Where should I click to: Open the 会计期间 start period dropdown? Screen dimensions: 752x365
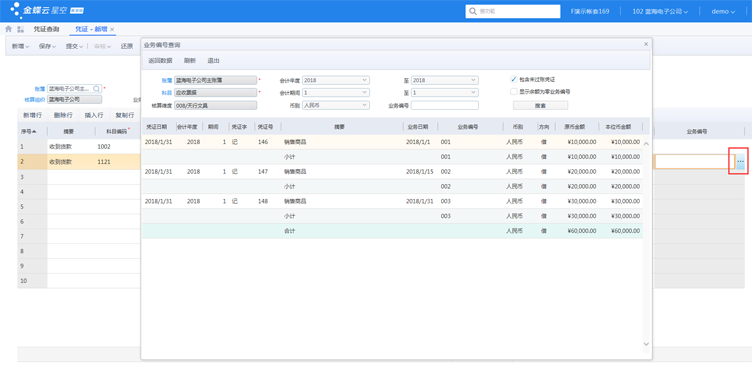pyautogui.click(x=364, y=92)
